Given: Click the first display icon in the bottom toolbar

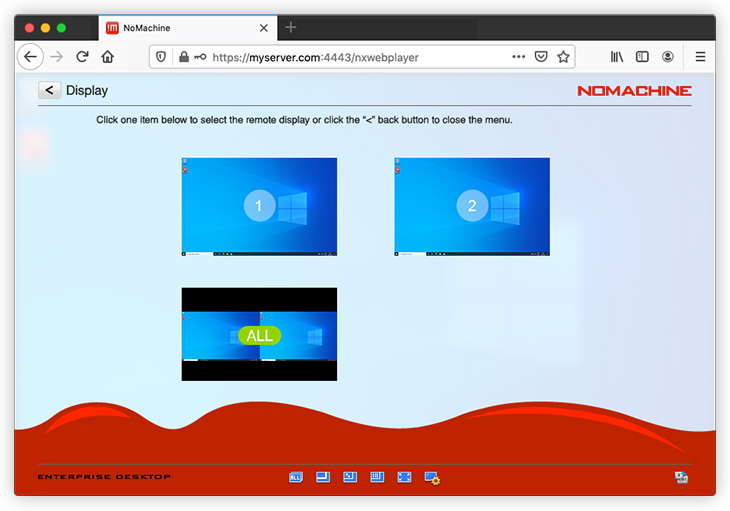Looking at the screenshot, I should click(x=296, y=478).
